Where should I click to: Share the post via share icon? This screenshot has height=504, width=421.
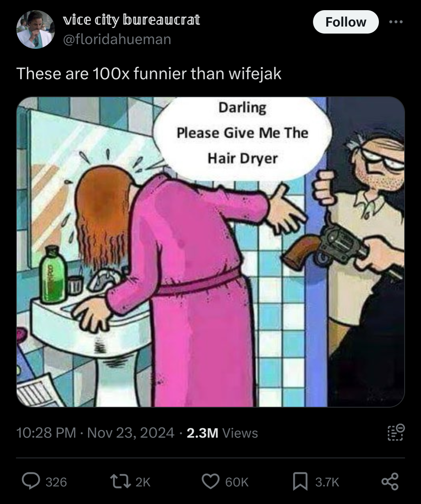click(390, 481)
